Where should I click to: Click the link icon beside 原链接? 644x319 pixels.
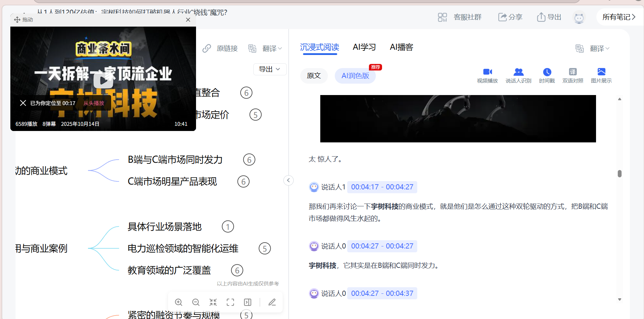[207, 48]
